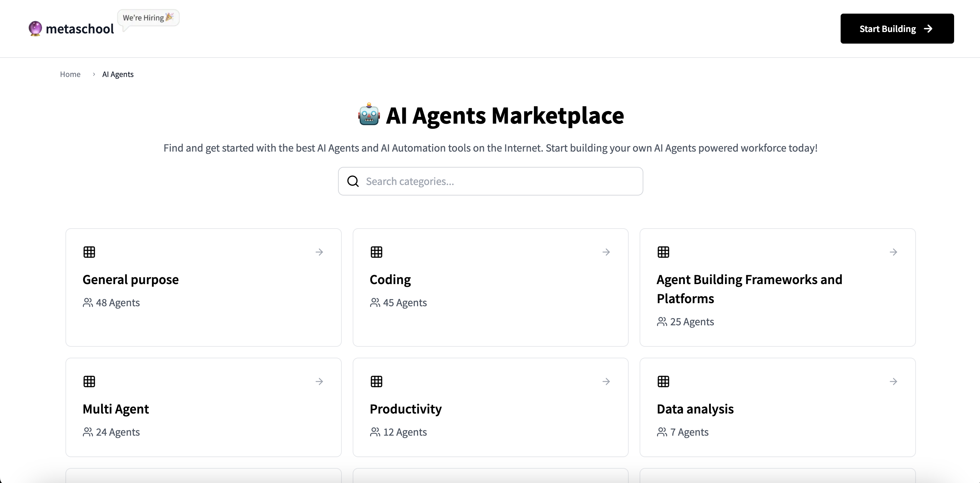Click the grid icon on Coding card
980x483 pixels.
[376, 252]
